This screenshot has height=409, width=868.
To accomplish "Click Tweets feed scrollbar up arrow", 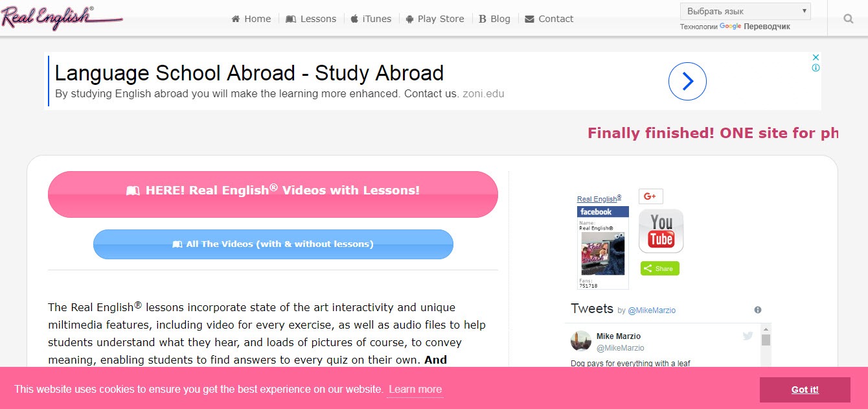I will (x=766, y=329).
